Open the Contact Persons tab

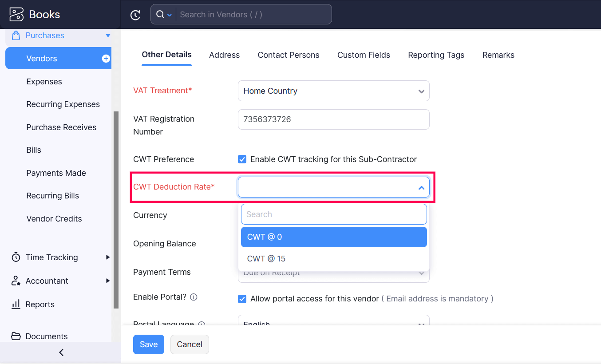pos(289,55)
